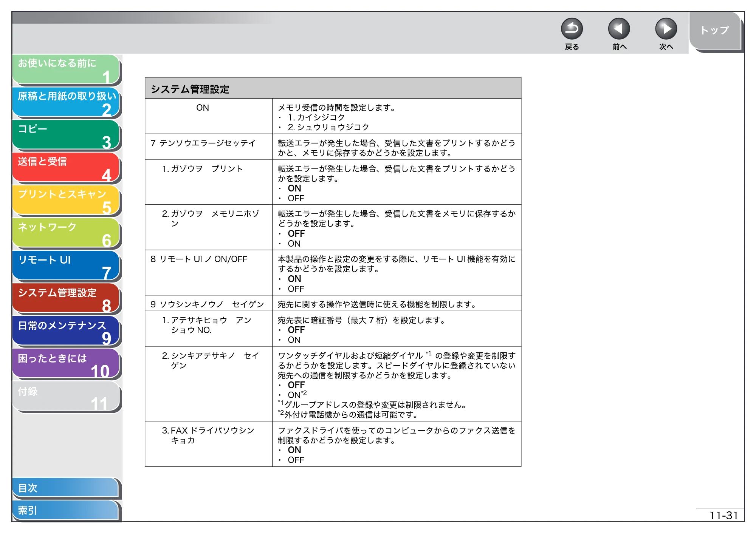This screenshot has height=534, width=756.
Task: Click the 8 リモート UI ノ ON/OFF cell
Action: coord(209,273)
